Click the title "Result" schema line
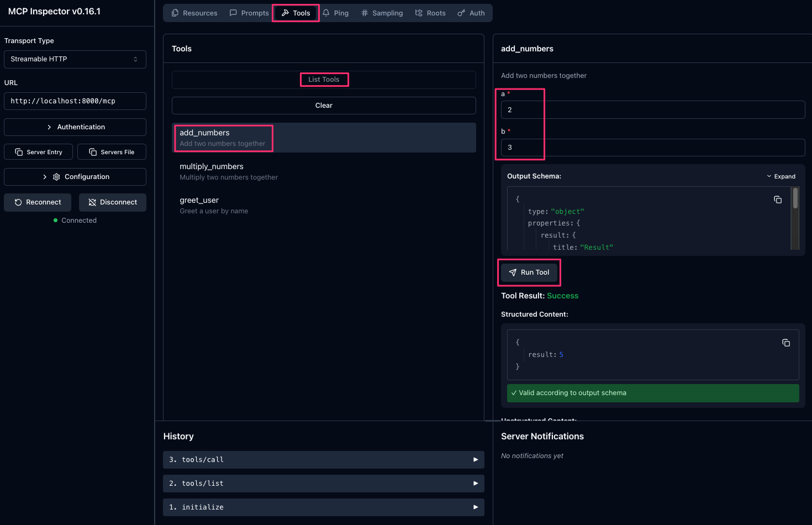 pyautogui.click(x=583, y=248)
